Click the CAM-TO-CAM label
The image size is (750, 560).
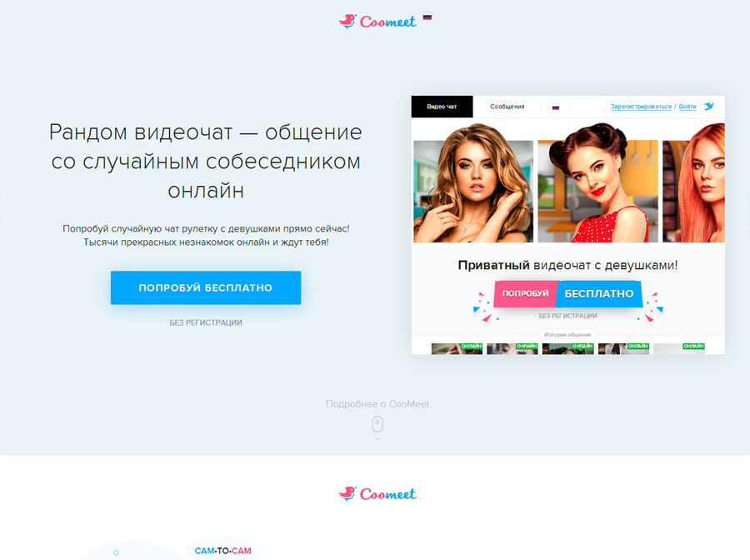222,551
